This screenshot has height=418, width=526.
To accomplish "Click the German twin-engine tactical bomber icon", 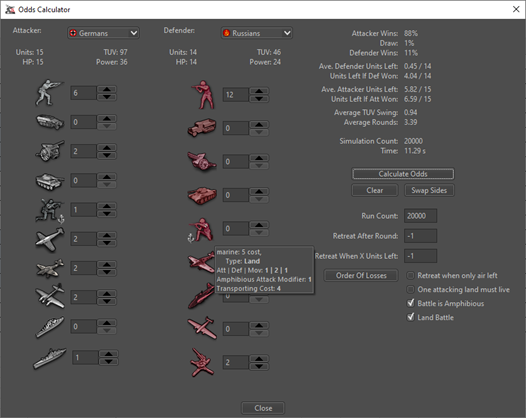I will coord(50,268).
